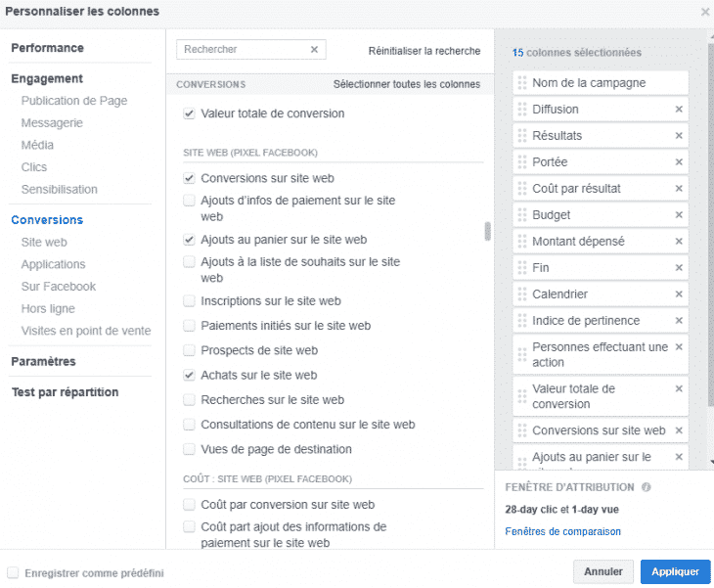Uncheck Conversions sur site web
The image size is (714, 588).
point(190,179)
